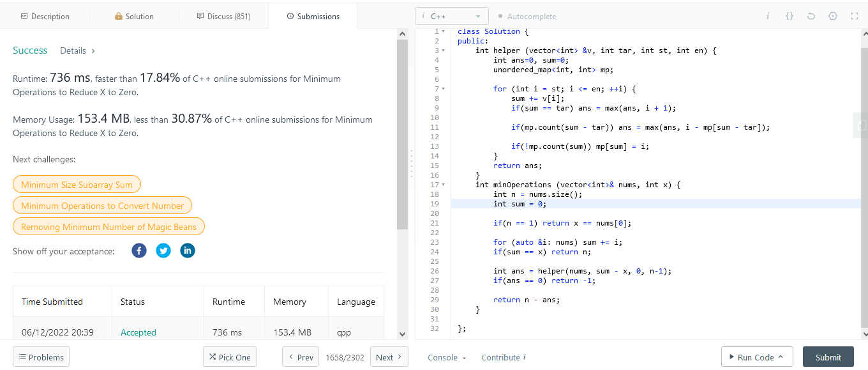
Task: Go to Prev problem
Action: (x=300, y=357)
